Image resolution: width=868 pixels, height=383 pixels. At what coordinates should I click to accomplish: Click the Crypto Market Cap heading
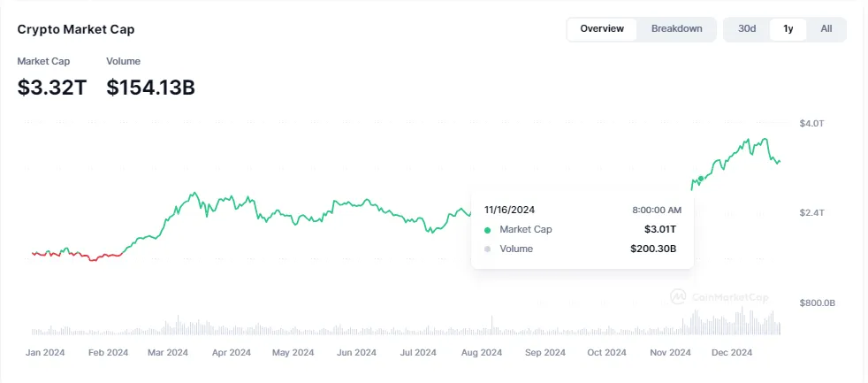[x=76, y=29]
